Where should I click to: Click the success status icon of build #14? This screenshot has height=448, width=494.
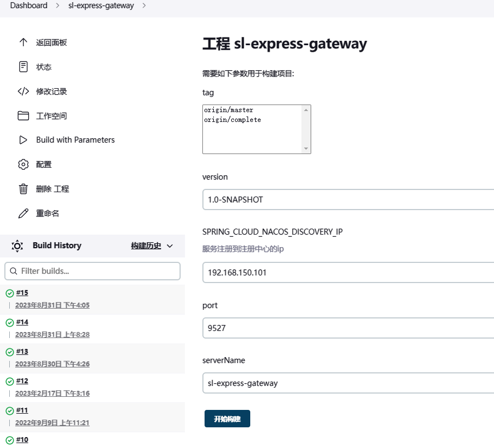(10, 322)
